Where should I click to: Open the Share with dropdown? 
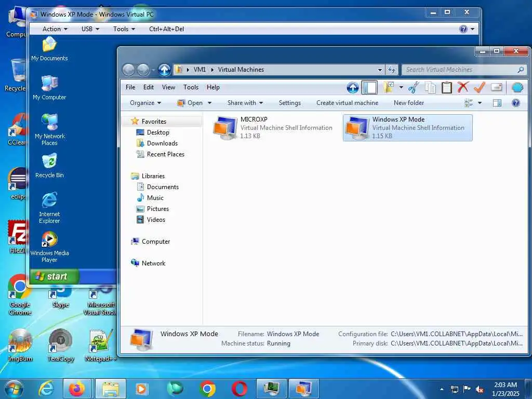245,103
